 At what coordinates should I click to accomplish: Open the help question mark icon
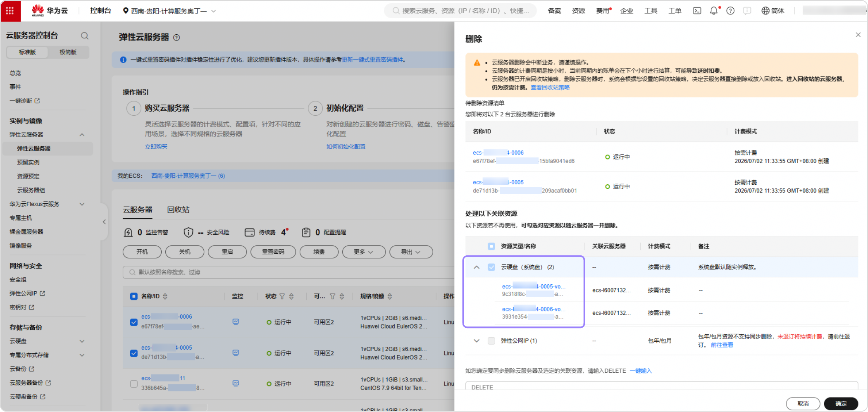(x=730, y=11)
